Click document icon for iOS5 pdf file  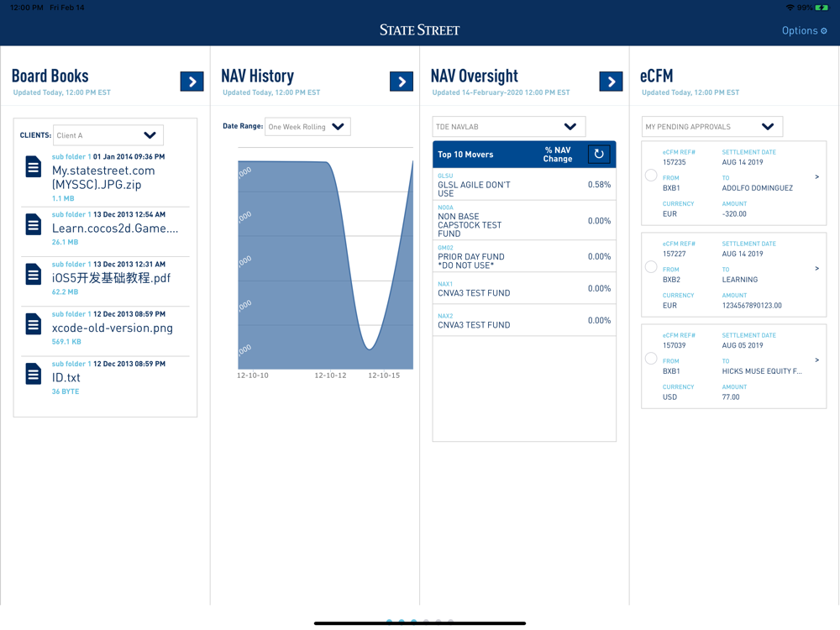point(34,274)
